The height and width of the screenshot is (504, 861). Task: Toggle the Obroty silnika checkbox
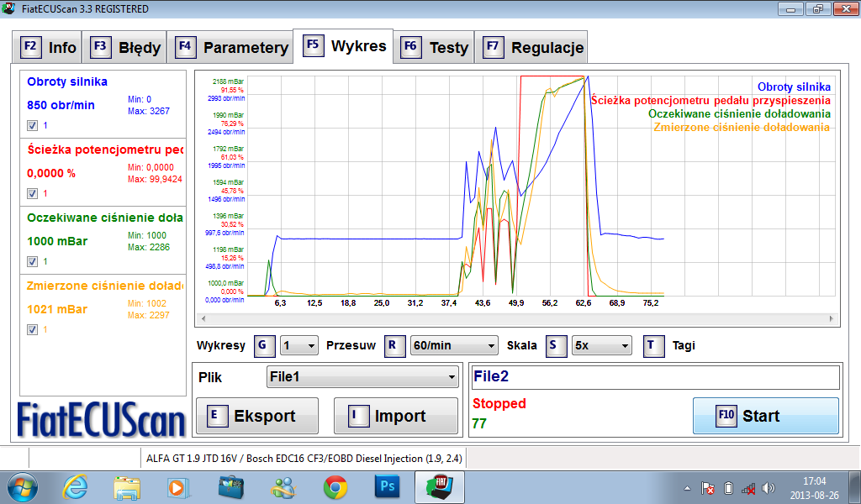point(32,125)
